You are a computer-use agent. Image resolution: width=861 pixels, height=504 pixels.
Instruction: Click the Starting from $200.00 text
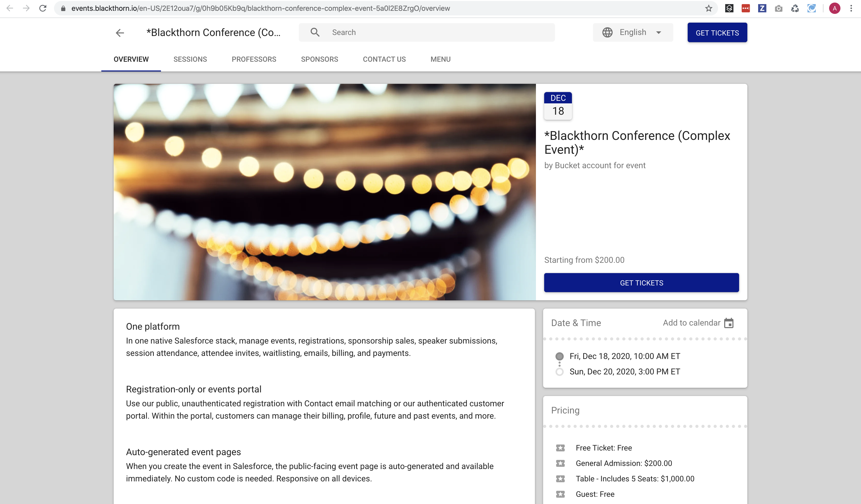(x=584, y=260)
